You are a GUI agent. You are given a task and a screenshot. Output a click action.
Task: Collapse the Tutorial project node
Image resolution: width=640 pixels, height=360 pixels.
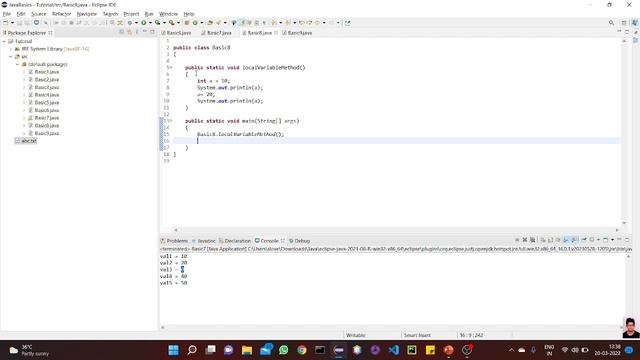click(4, 41)
